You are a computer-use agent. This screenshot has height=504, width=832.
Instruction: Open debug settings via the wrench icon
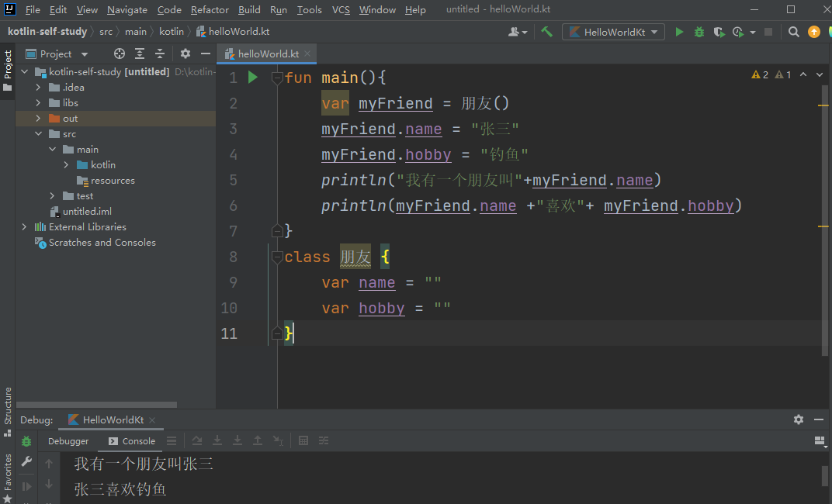pos(26,462)
